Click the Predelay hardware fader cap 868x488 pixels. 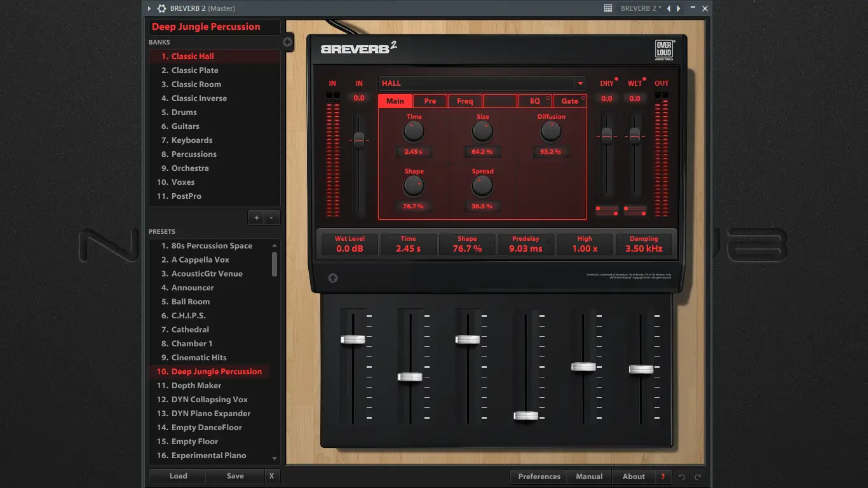click(x=526, y=416)
